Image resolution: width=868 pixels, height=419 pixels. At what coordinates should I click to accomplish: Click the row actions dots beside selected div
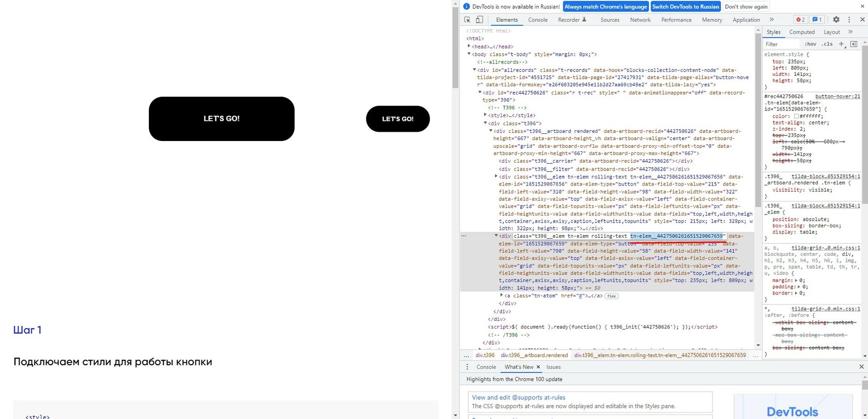coord(463,236)
